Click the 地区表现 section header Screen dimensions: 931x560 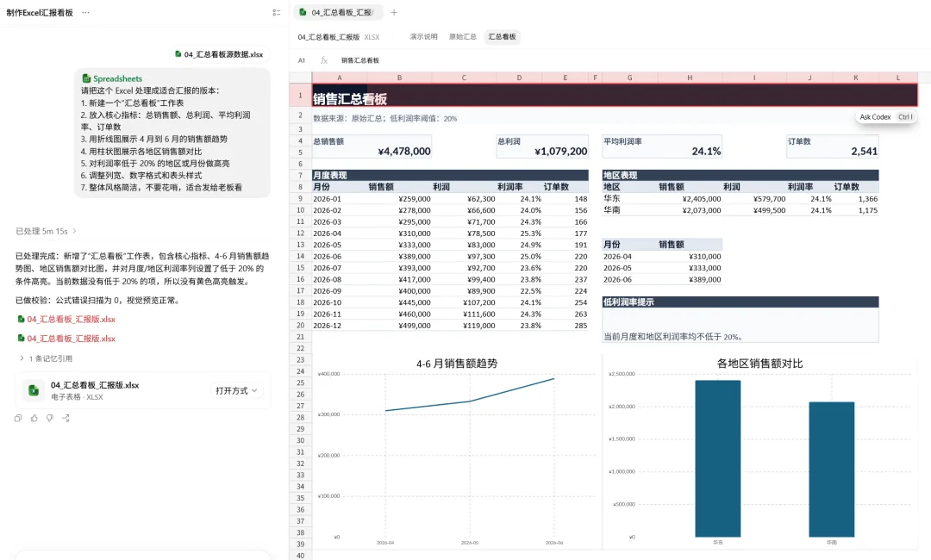[x=740, y=176]
